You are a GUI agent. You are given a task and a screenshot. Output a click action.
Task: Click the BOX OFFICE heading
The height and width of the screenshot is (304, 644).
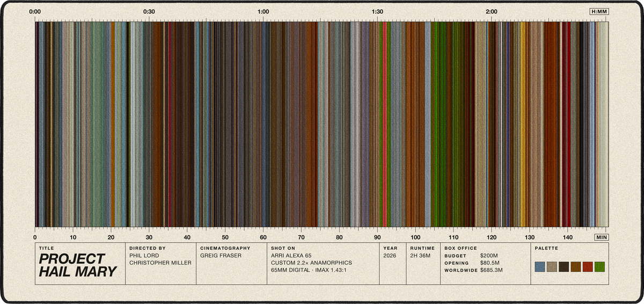pos(461,248)
